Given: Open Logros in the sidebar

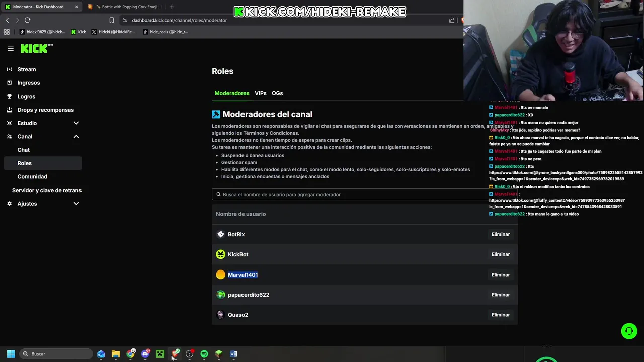Looking at the screenshot, I should tap(26, 96).
